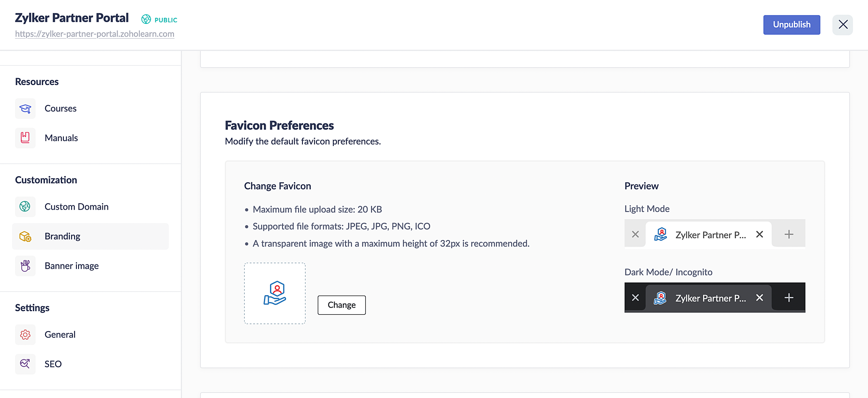Click the 'Resources' sidebar heading
Image resolution: width=868 pixels, height=398 pixels.
pyautogui.click(x=37, y=82)
